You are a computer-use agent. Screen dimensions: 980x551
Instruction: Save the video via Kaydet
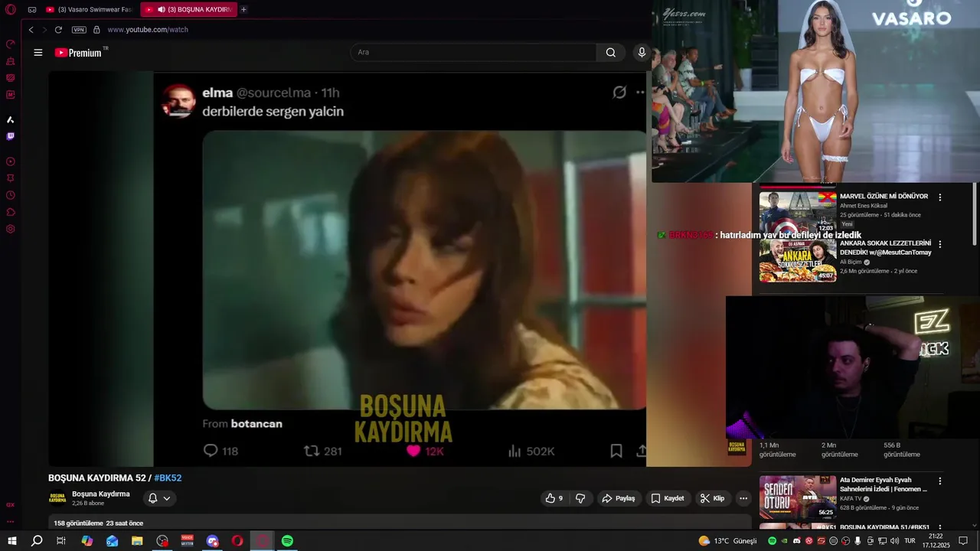coord(668,498)
